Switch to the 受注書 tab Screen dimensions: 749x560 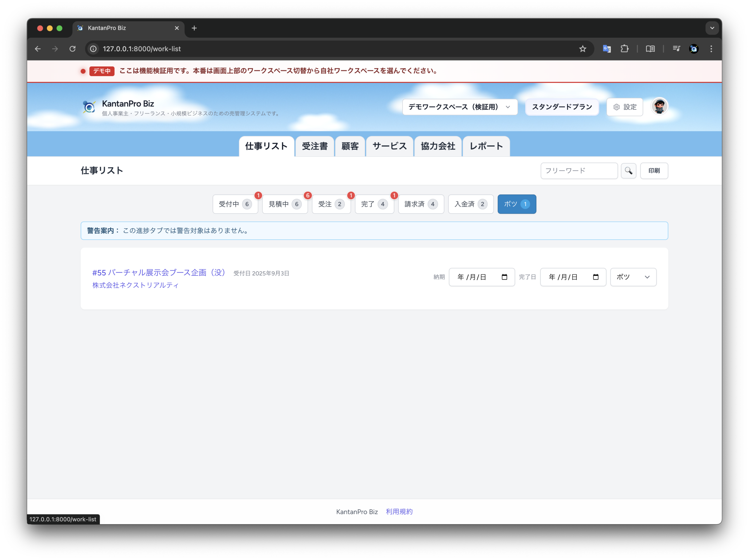315,146
